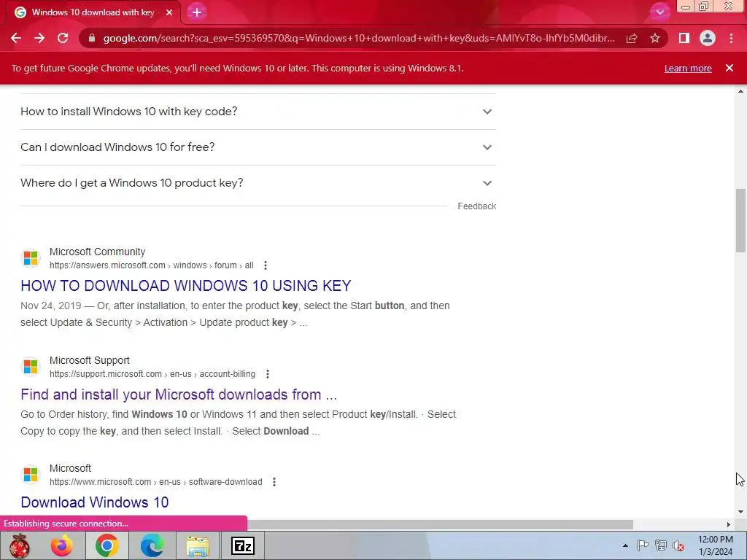Open 7-Zip from the taskbar
The image size is (747, 560).
243,545
